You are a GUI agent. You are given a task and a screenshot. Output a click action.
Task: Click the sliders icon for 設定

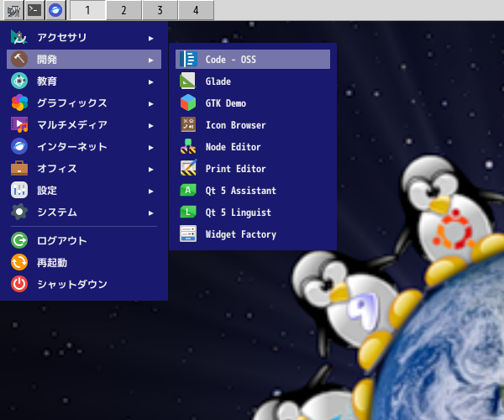tap(19, 190)
